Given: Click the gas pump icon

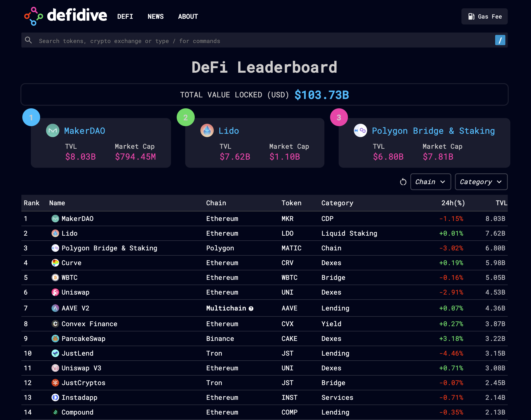Looking at the screenshot, I should (471, 16).
